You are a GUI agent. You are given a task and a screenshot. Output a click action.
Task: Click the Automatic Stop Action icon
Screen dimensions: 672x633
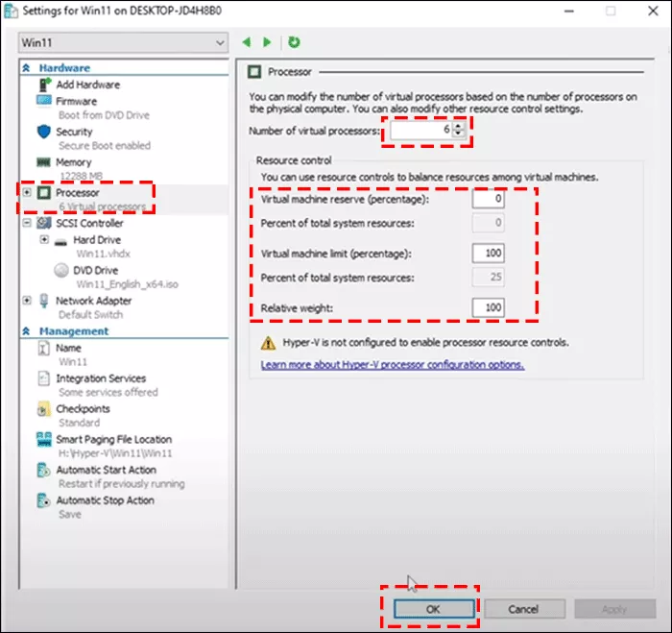tap(44, 500)
